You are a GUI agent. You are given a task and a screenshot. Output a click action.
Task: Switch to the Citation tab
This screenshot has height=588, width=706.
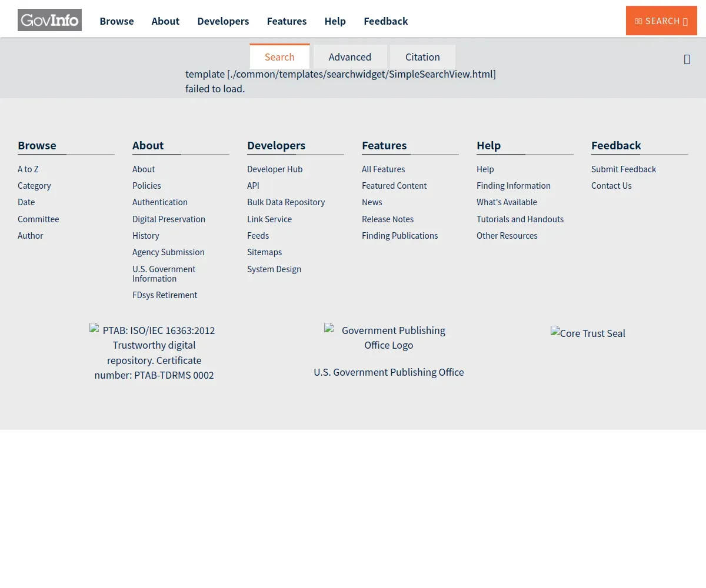pyautogui.click(x=422, y=57)
